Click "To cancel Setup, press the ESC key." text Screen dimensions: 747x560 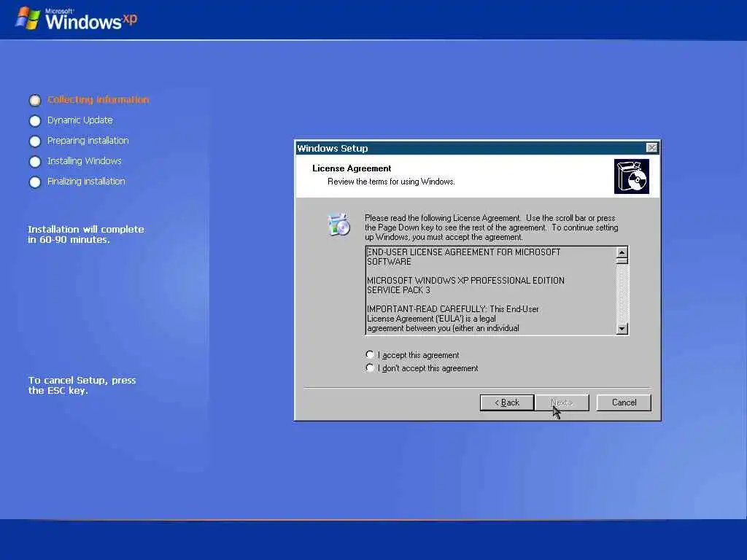82,385
